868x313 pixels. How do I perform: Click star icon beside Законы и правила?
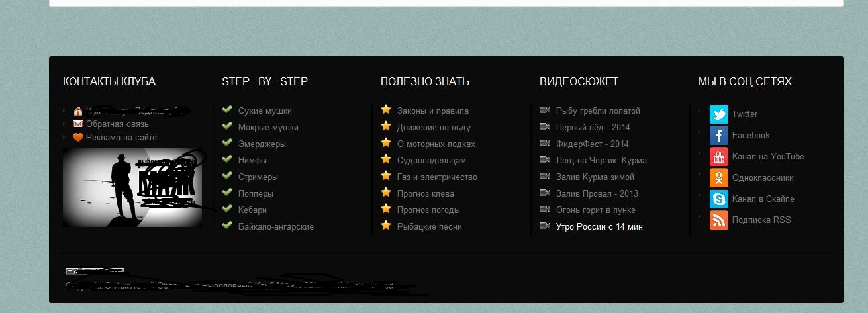386,109
